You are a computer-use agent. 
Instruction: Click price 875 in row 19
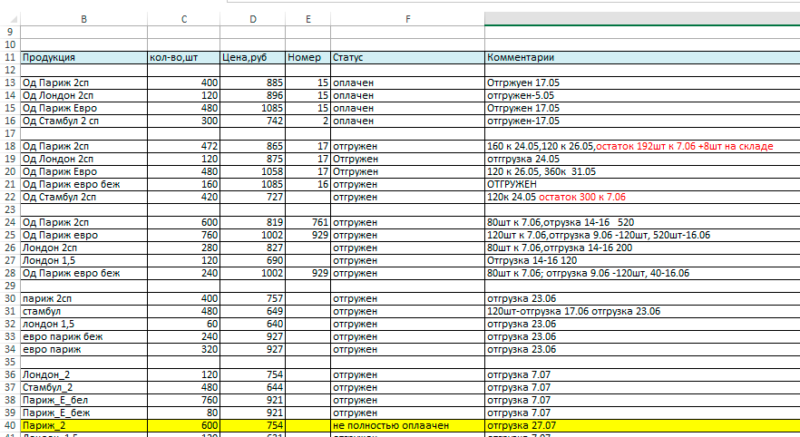pyautogui.click(x=253, y=159)
